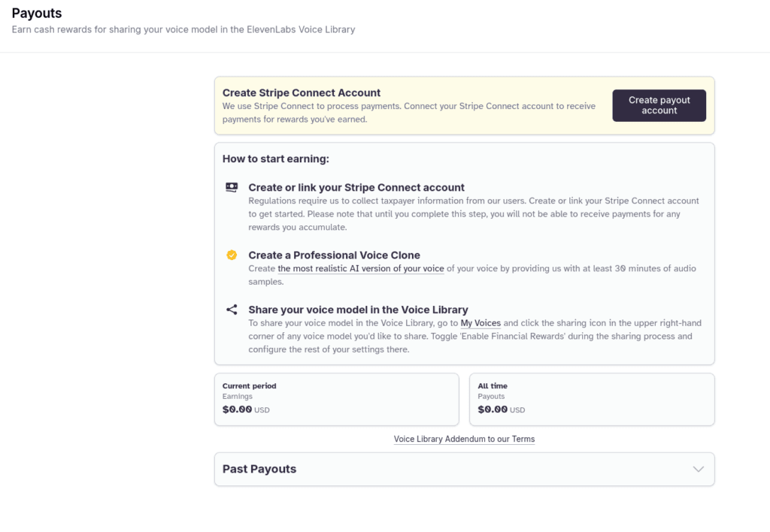This screenshot has width=770, height=532.
Task: Expand the Past Payouts chevron
Action: click(x=699, y=469)
